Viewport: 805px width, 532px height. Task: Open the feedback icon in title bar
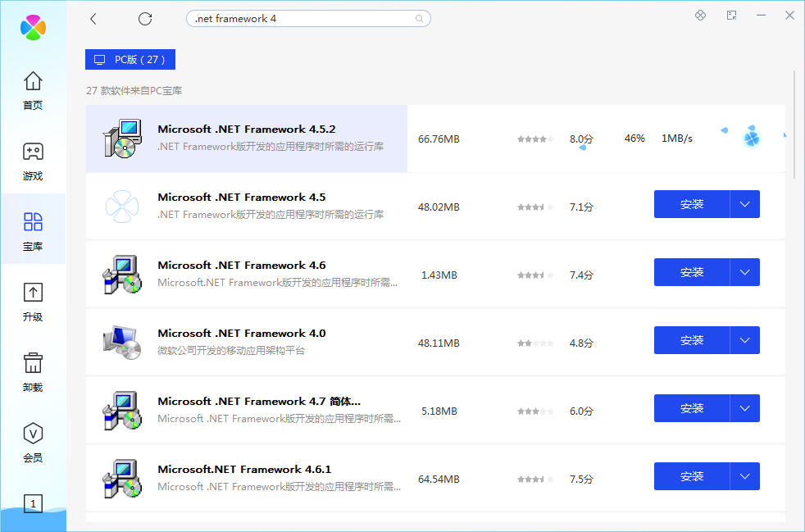coord(732,16)
